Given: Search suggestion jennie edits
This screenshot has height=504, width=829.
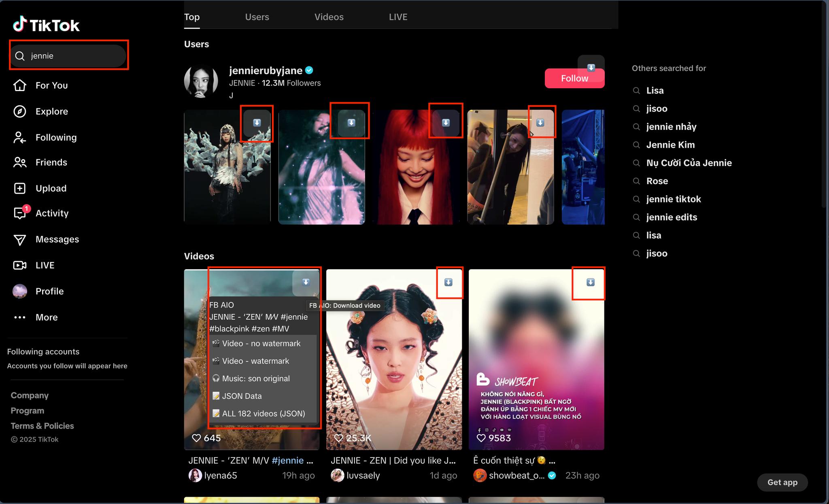Looking at the screenshot, I should (x=672, y=217).
